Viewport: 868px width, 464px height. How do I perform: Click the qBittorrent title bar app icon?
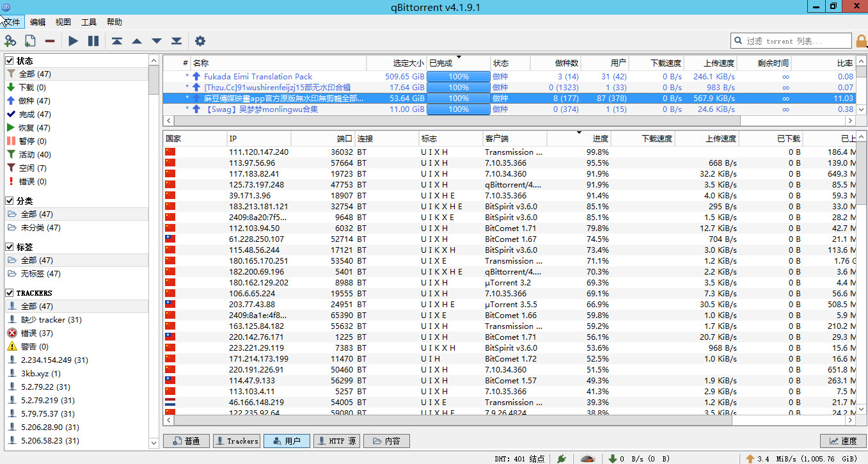point(6,6)
